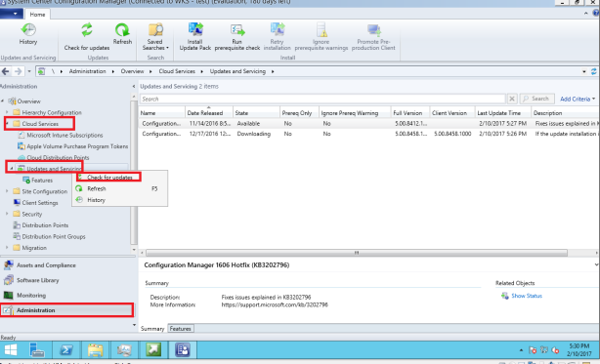Open the support.microsoft.com KB link
The image size is (600, 364).
pyautogui.click(x=275, y=304)
